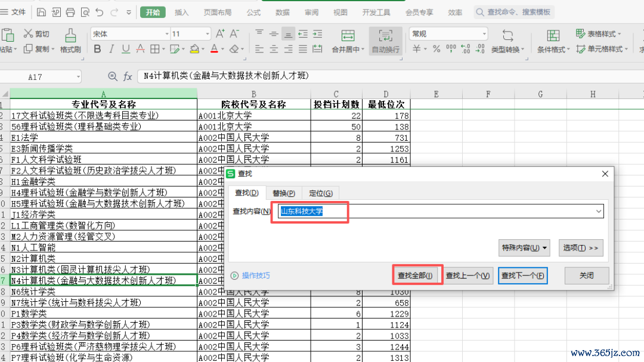Click Conditional Formatting (条件格式) icon
The width and height of the screenshot is (644, 362).
pos(553,36)
